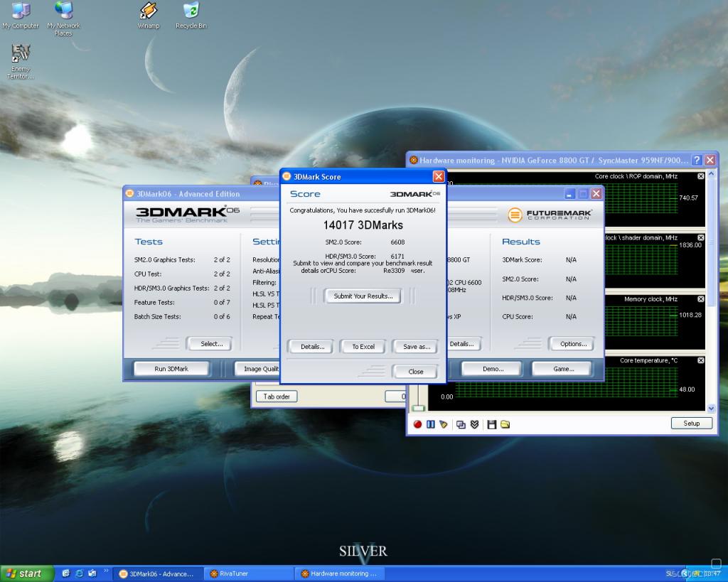
Task: Click Select button under Tests
Action: coord(211,344)
